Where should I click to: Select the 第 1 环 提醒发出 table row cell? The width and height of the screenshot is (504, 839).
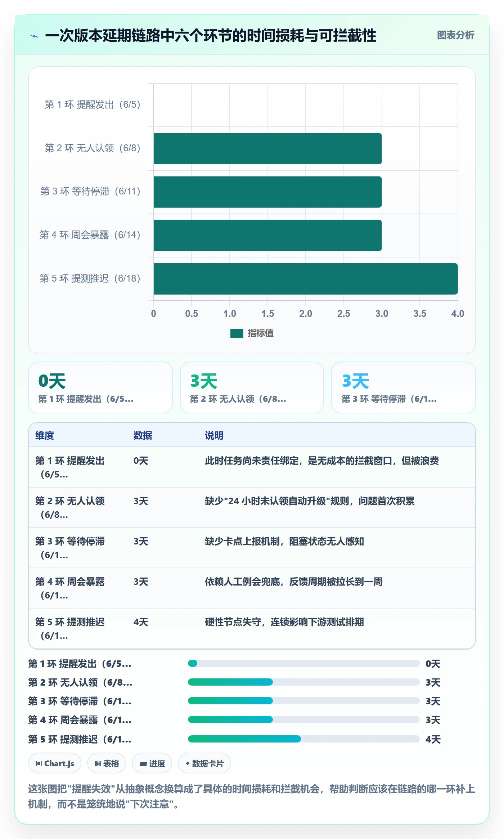tap(78, 467)
